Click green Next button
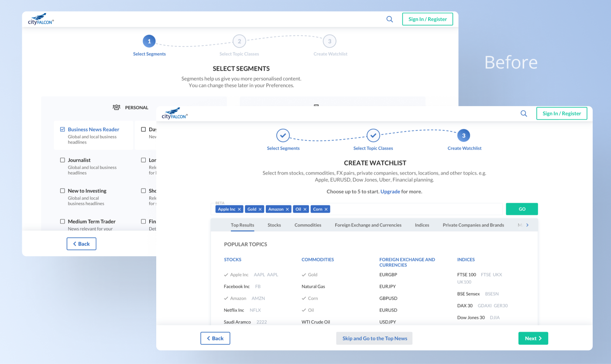 (533, 338)
